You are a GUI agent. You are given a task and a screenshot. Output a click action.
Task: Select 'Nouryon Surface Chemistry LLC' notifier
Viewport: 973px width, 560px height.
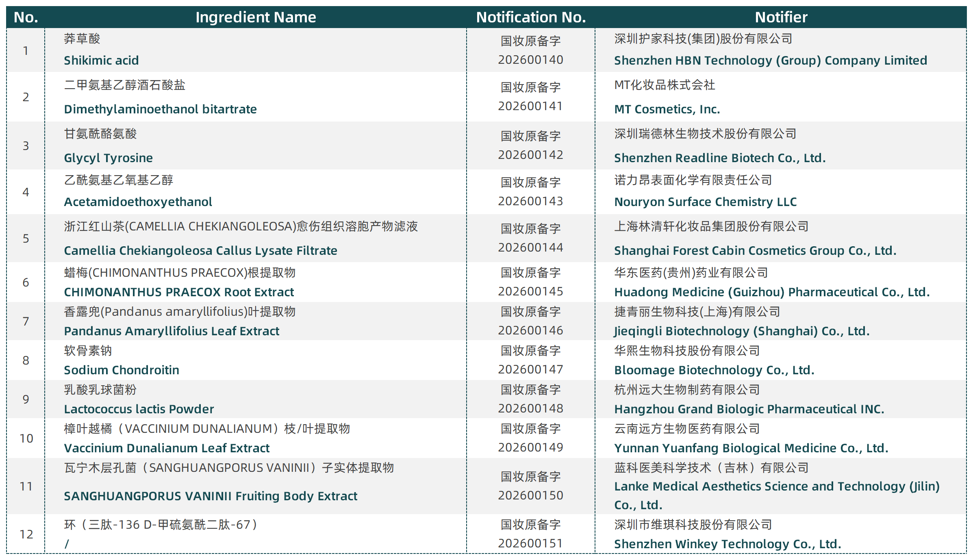(x=705, y=202)
